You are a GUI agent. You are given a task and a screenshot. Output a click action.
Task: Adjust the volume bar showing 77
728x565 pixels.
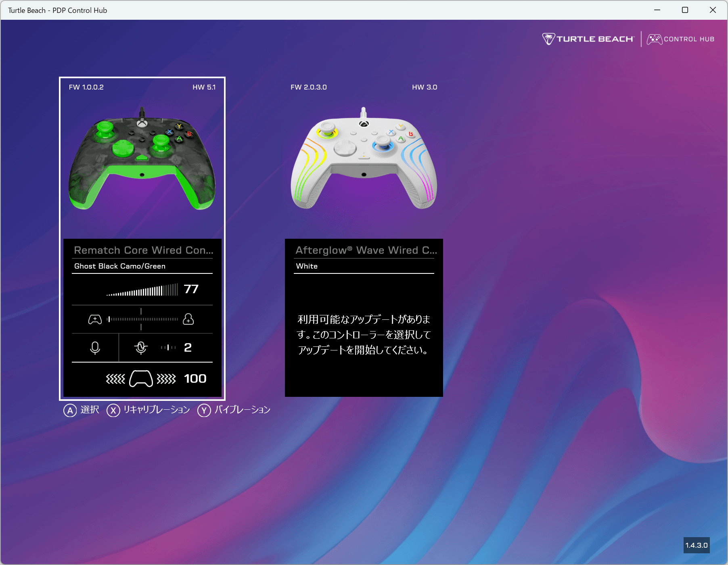click(x=142, y=290)
